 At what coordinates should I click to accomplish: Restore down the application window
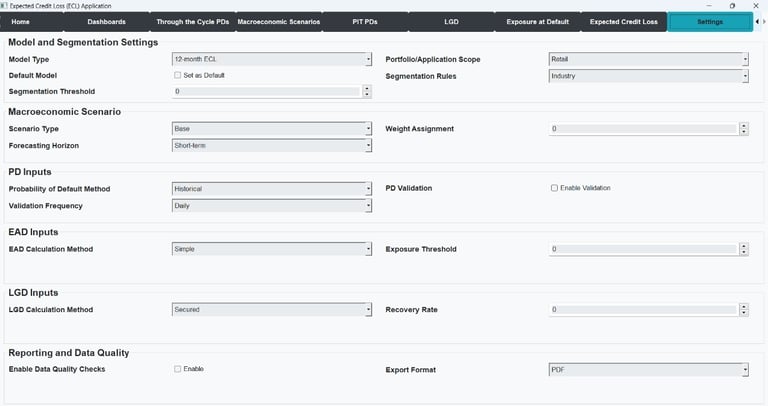(x=732, y=5)
